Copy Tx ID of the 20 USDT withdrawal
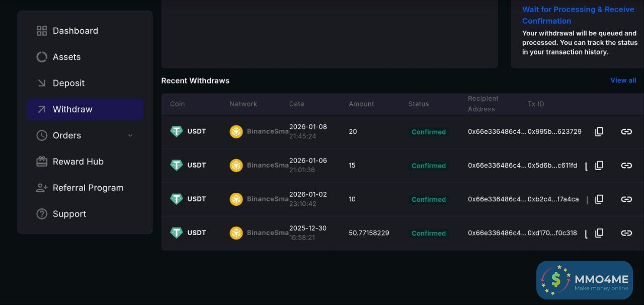The width and height of the screenshot is (644, 305). click(599, 132)
